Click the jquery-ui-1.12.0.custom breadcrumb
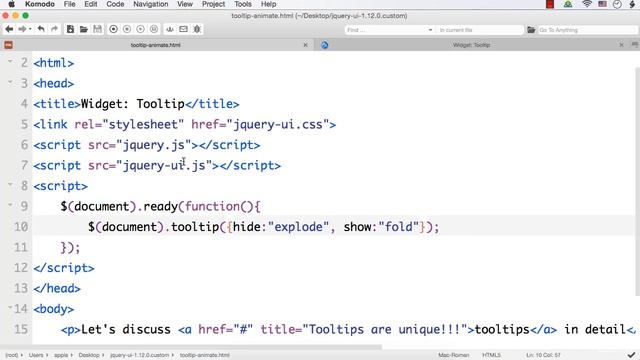This screenshot has height=360, width=640. click(139, 355)
